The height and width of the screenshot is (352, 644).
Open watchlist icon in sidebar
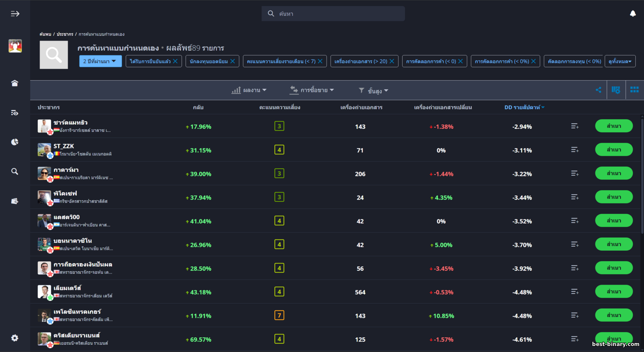[x=15, y=113]
